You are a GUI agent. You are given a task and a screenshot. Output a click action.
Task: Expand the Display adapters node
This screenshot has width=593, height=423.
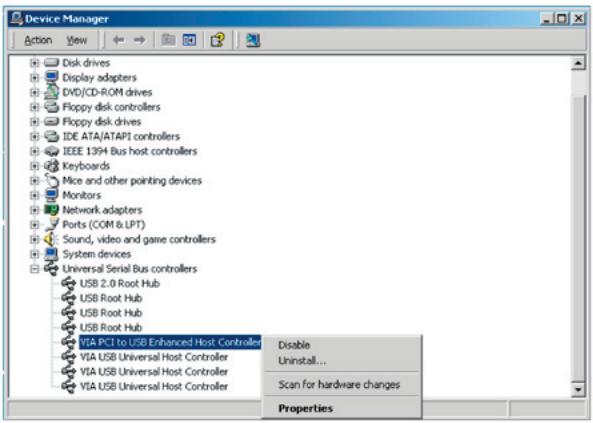(34, 78)
